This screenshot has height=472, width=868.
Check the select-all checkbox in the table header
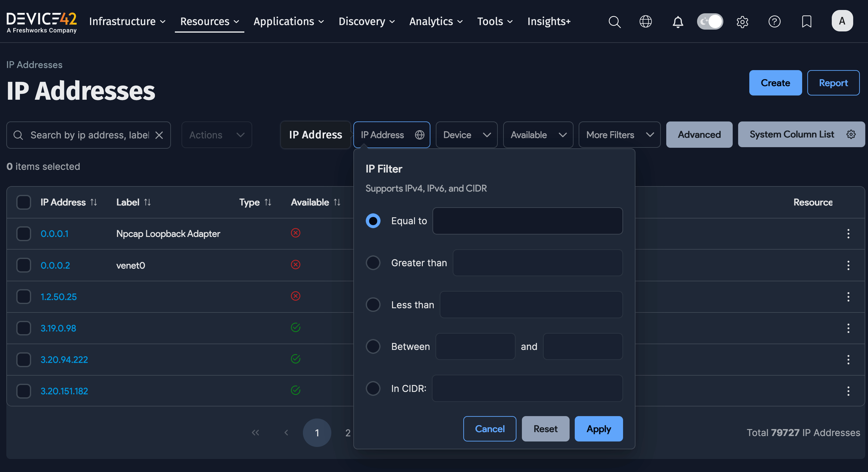[23, 202]
